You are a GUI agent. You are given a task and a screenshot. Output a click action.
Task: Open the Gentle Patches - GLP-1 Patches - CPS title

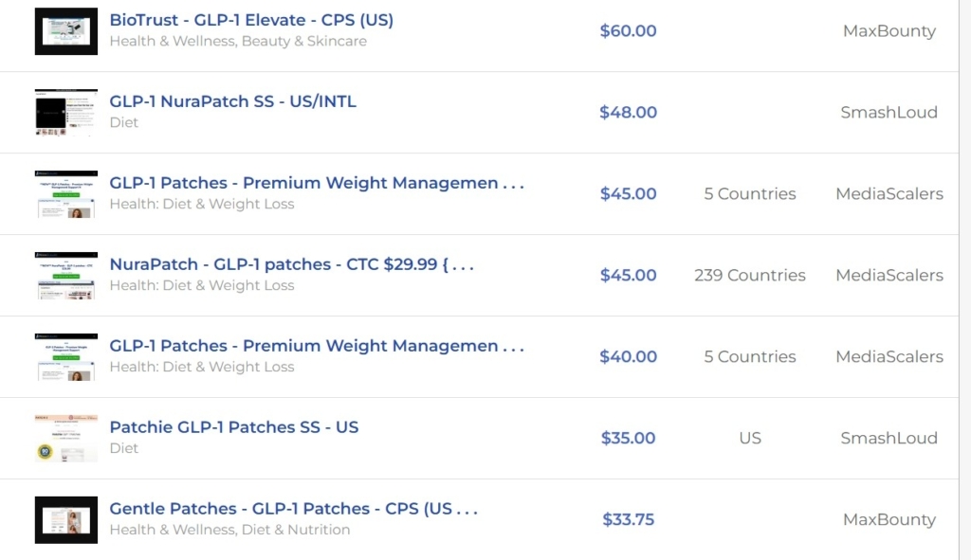293,509
